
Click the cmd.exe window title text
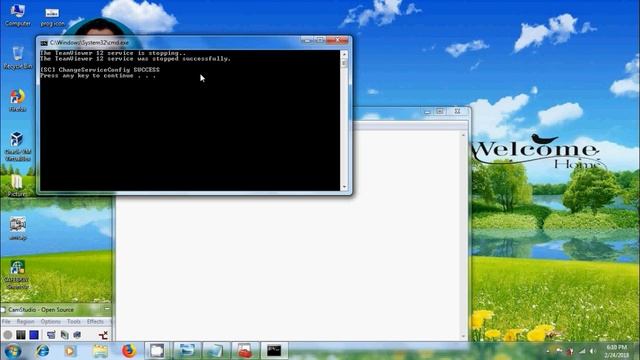click(89, 42)
